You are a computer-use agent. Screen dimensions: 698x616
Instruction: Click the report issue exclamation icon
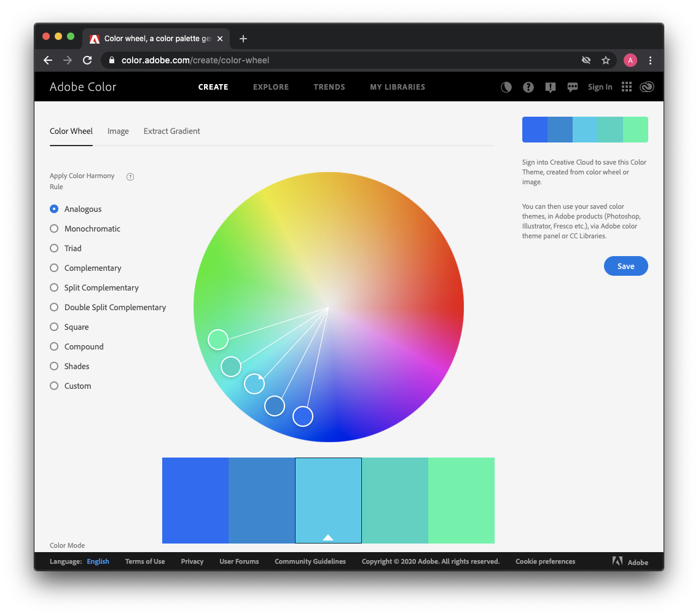(x=551, y=87)
